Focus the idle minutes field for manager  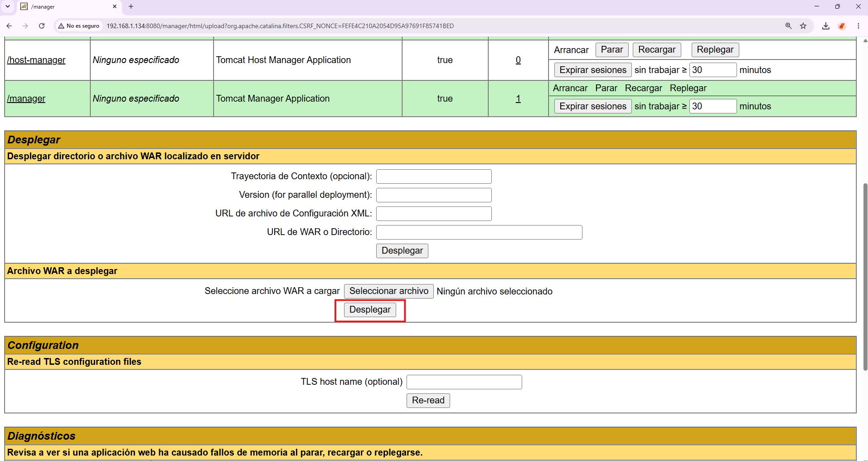713,106
